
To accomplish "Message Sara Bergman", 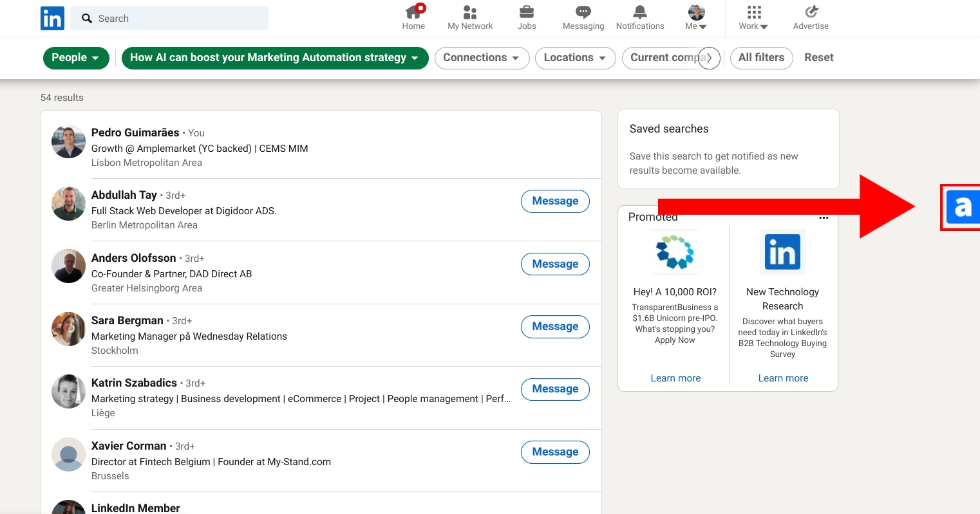I will point(554,326).
